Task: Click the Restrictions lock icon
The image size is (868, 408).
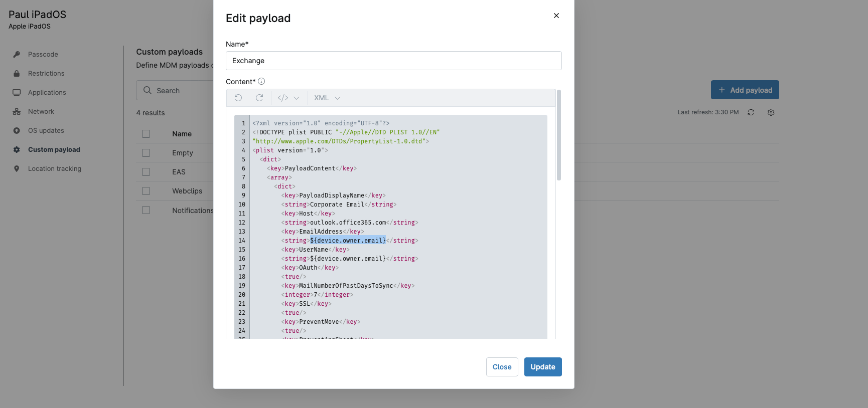Action: pos(17,73)
